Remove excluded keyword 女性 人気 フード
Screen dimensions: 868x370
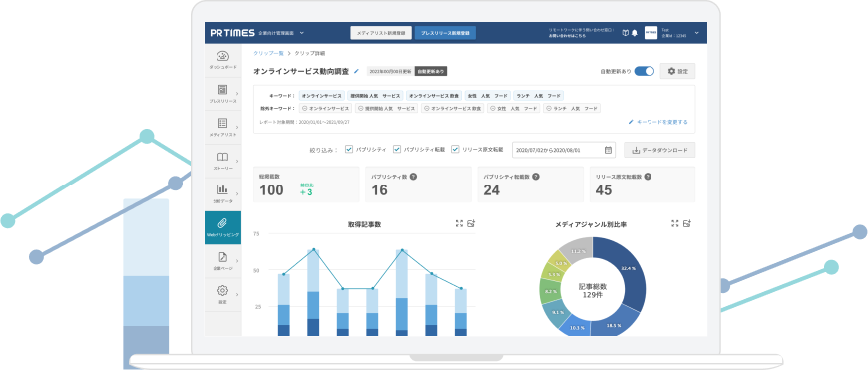click(x=492, y=109)
